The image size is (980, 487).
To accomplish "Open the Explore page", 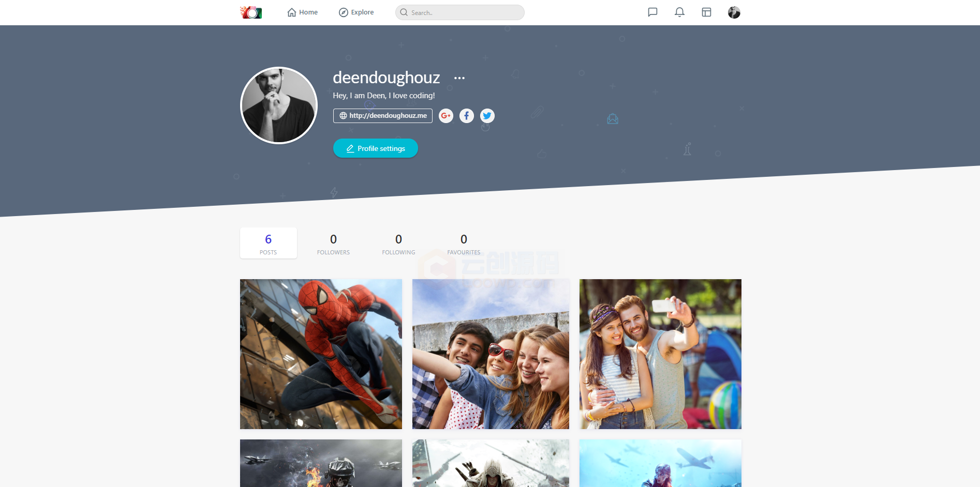I will (x=356, y=12).
